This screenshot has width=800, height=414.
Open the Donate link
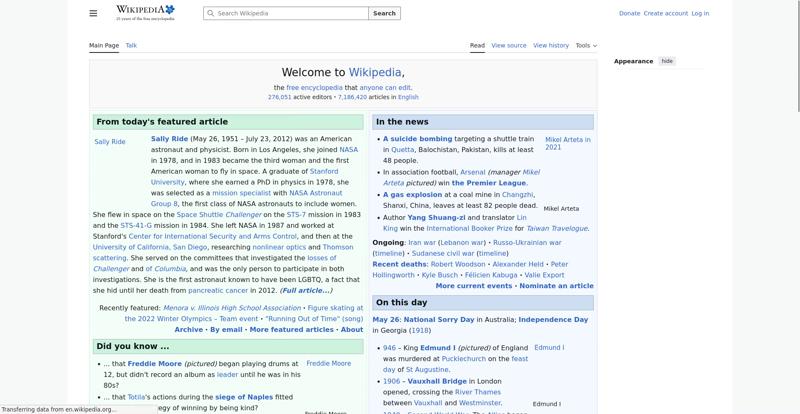[x=629, y=13]
